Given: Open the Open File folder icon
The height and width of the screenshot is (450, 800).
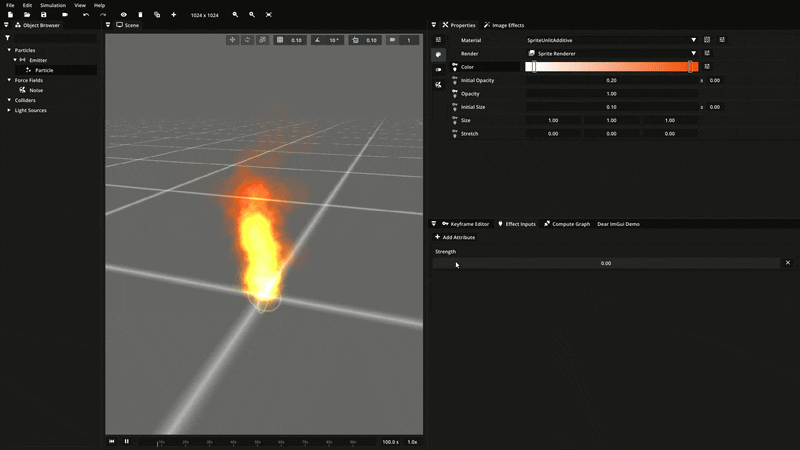Looking at the screenshot, I should coord(27,15).
